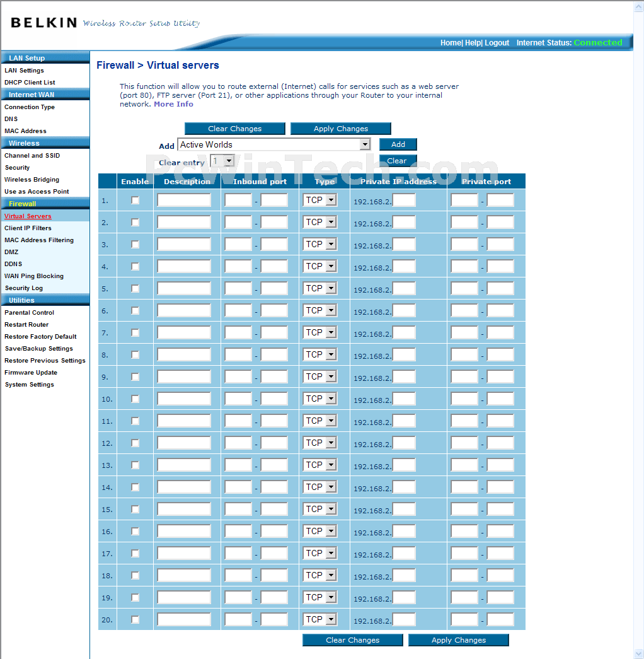Open Save/Backup Settings page
This screenshot has width=644, height=659.
38,349
